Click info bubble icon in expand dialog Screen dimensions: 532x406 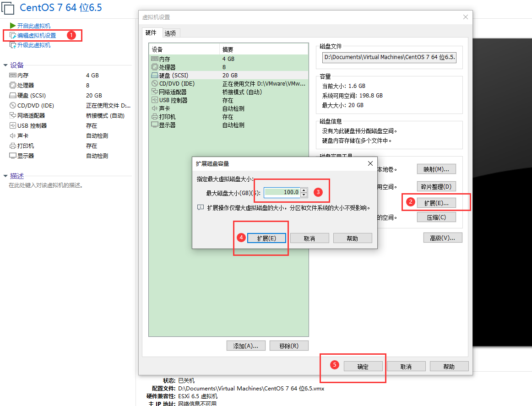coord(201,208)
